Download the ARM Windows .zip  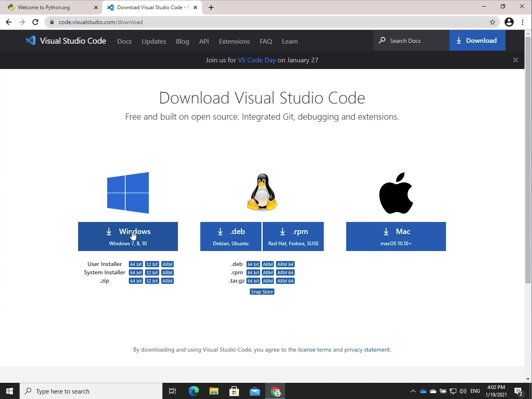pyautogui.click(x=167, y=281)
